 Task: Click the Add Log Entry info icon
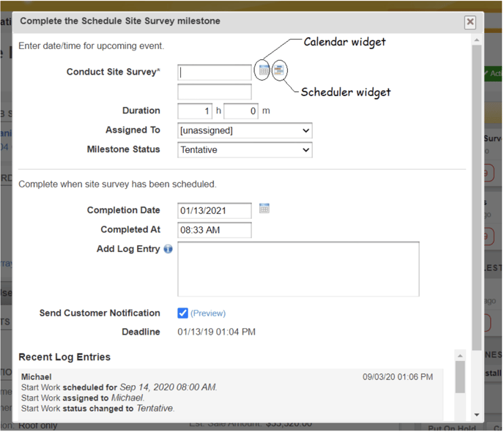click(x=168, y=249)
